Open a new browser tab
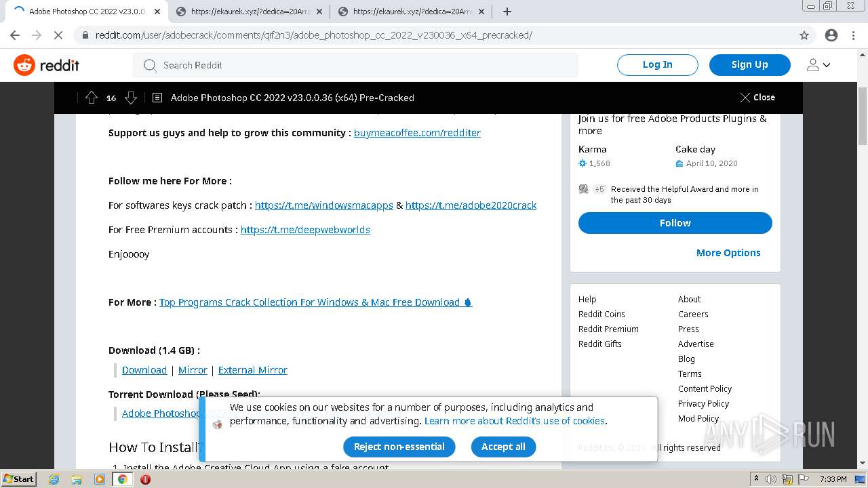Viewport: 868px width, 488px height. tap(507, 12)
